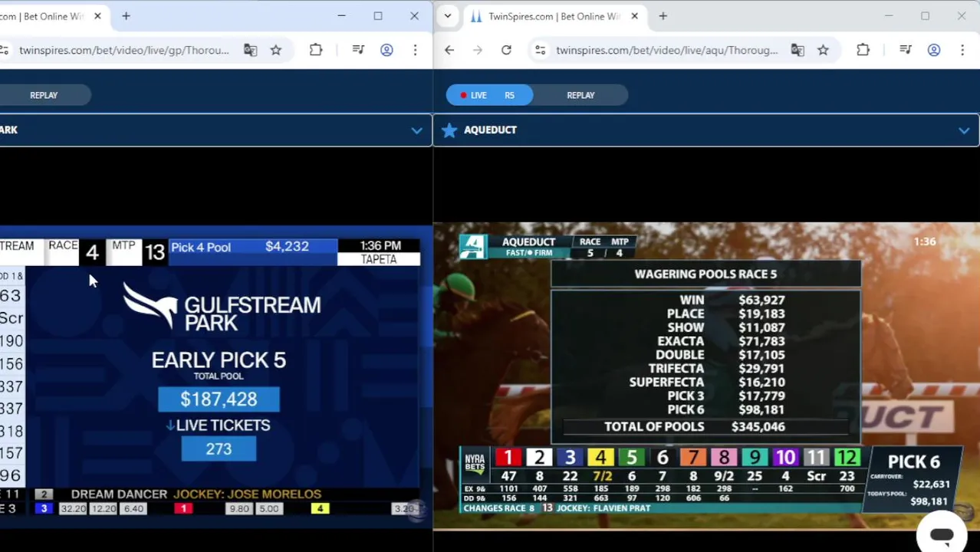Viewport: 980px width, 552px height.
Task: Close the left TwinSpires browser tab
Action: coord(97,16)
